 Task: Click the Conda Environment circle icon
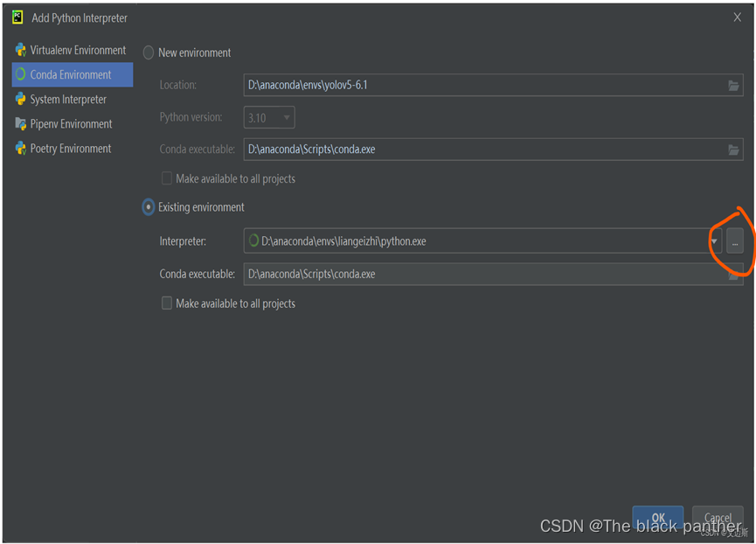click(20, 74)
